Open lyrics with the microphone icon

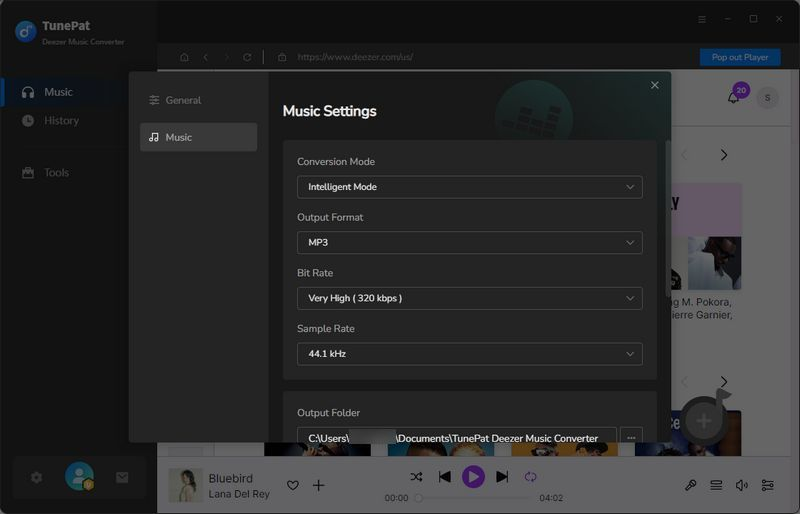pyautogui.click(x=690, y=485)
